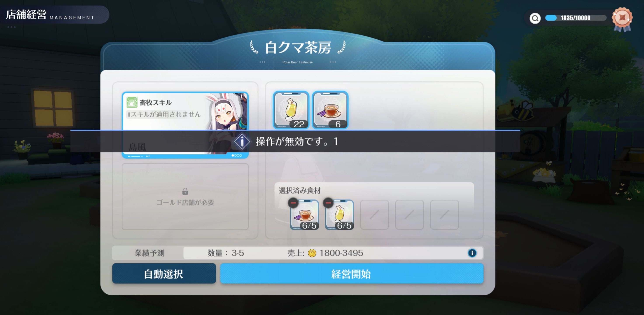644x315 pixels.
Task: Open the 島風 character card
Action: (185, 125)
